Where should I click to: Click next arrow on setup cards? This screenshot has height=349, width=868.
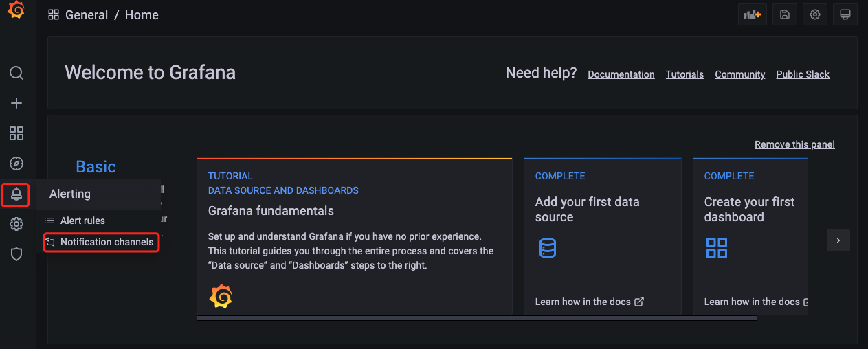[838, 240]
